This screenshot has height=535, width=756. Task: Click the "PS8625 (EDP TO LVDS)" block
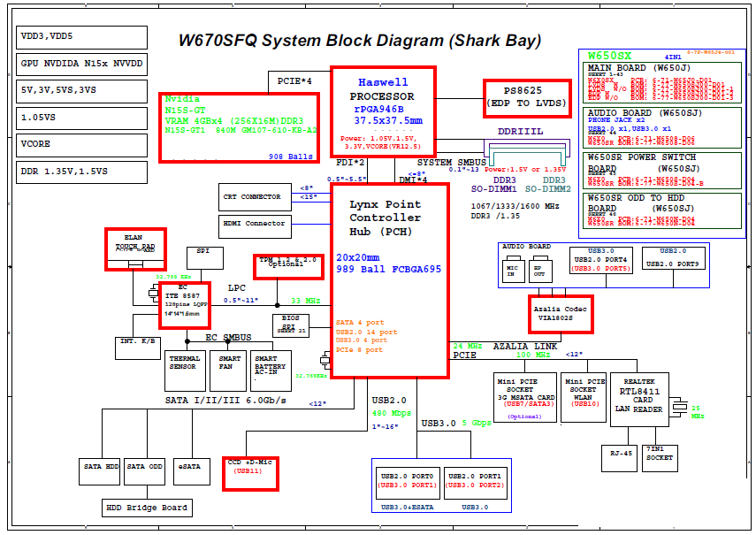click(x=527, y=98)
